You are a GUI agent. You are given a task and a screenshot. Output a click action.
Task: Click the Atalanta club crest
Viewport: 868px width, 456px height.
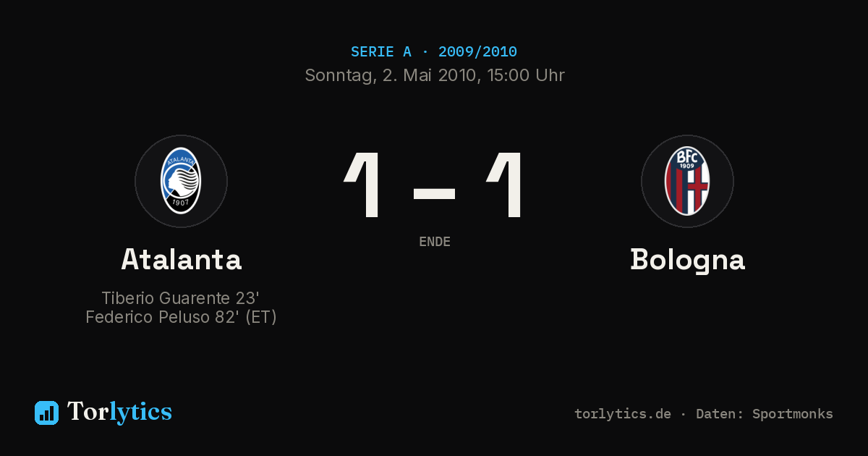[181, 181]
